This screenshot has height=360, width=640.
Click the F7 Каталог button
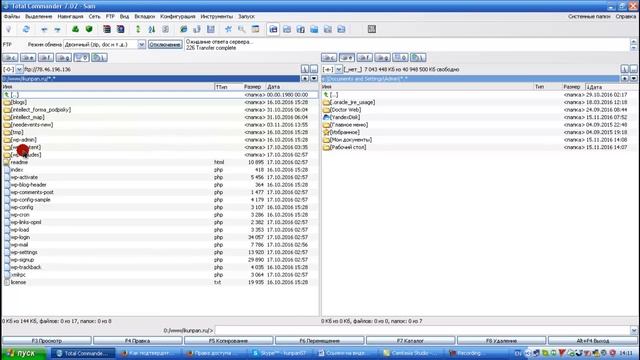411,340
